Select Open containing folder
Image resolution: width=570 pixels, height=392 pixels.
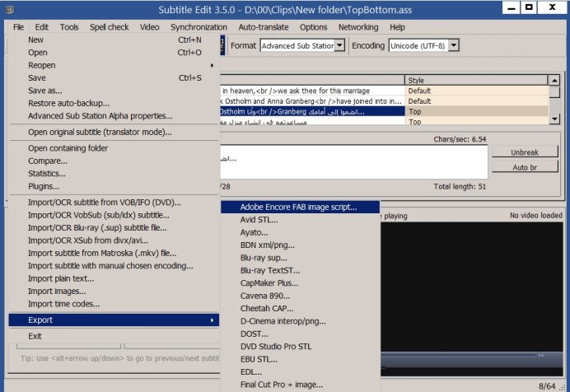click(x=114, y=148)
